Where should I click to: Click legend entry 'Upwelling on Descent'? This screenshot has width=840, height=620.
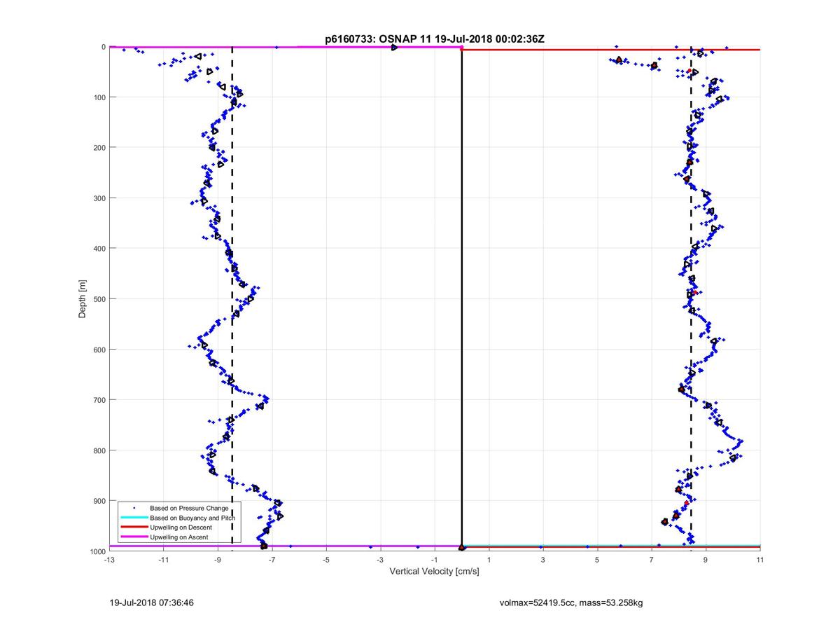click(x=179, y=527)
